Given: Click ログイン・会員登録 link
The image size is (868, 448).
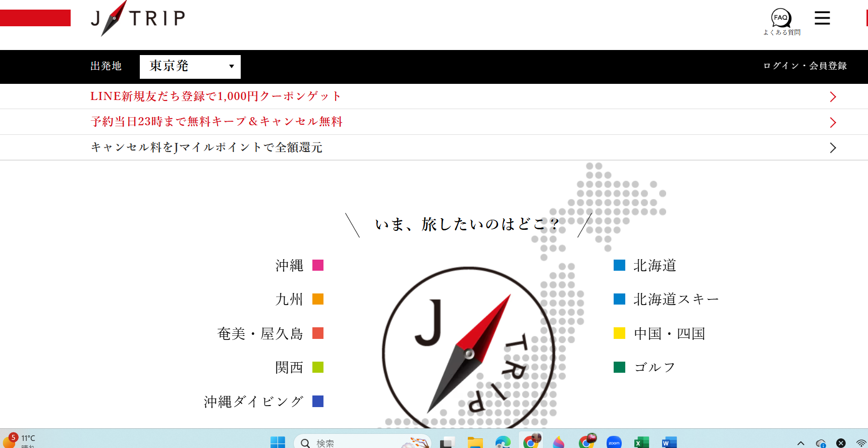Looking at the screenshot, I should 804,66.
